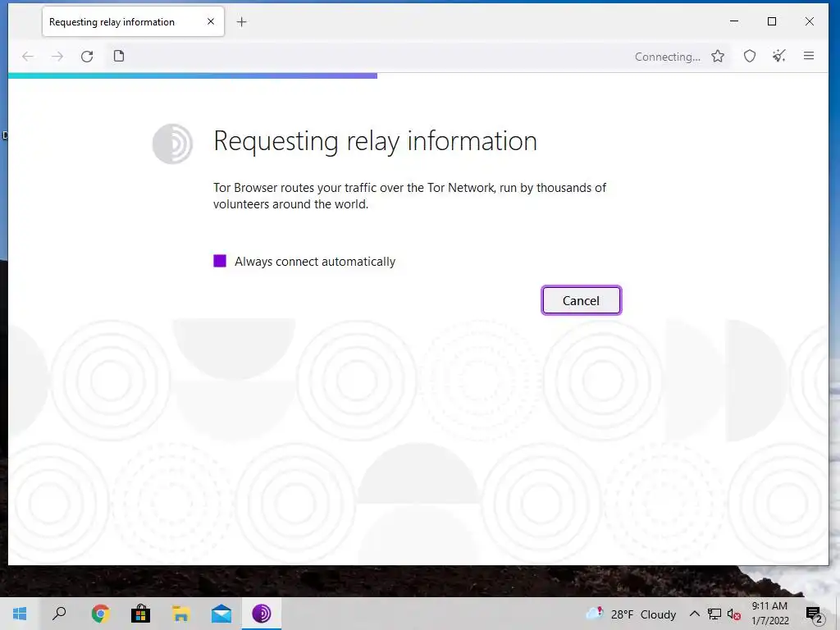Open the clock showing 9:11 AM
The width and height of the screenshot is (840, 630).
point(769,614)
